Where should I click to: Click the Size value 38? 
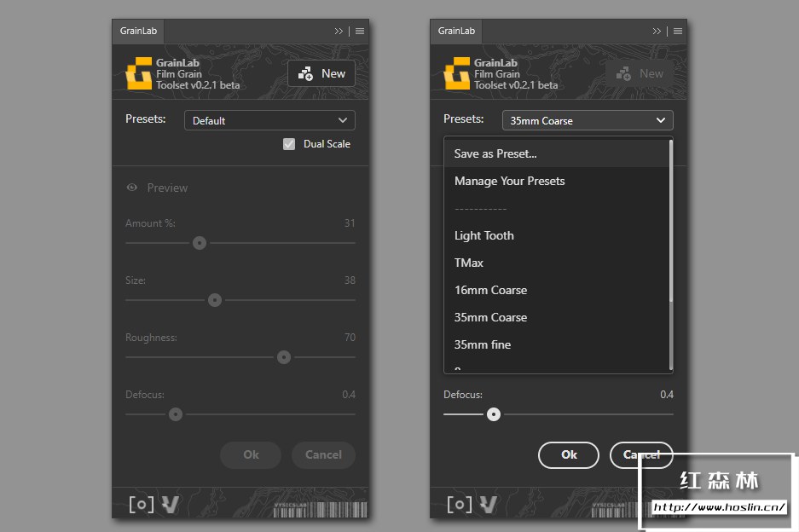pos(350,280)
